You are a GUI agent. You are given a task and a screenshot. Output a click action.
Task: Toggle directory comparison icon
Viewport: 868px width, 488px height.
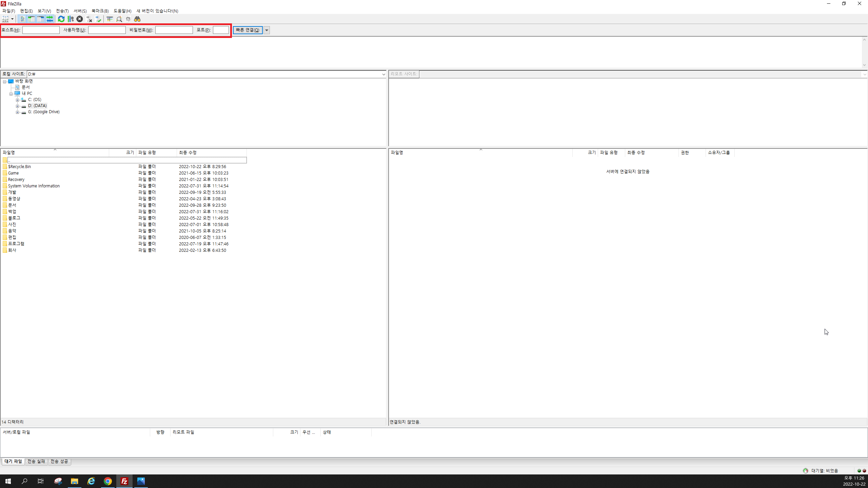pos(119,19)
